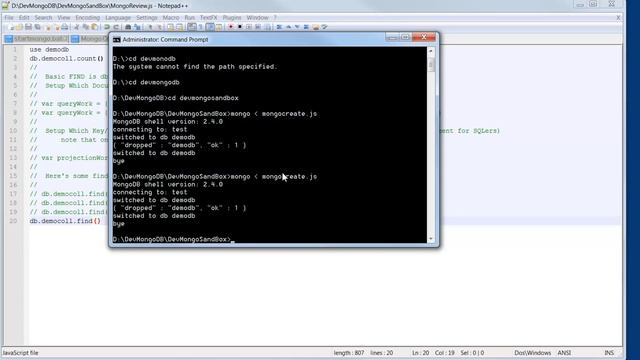This screenshot has height=360, width=640.
Task: Click 'length : 807' in the status bar
Action: pos(349,353)
